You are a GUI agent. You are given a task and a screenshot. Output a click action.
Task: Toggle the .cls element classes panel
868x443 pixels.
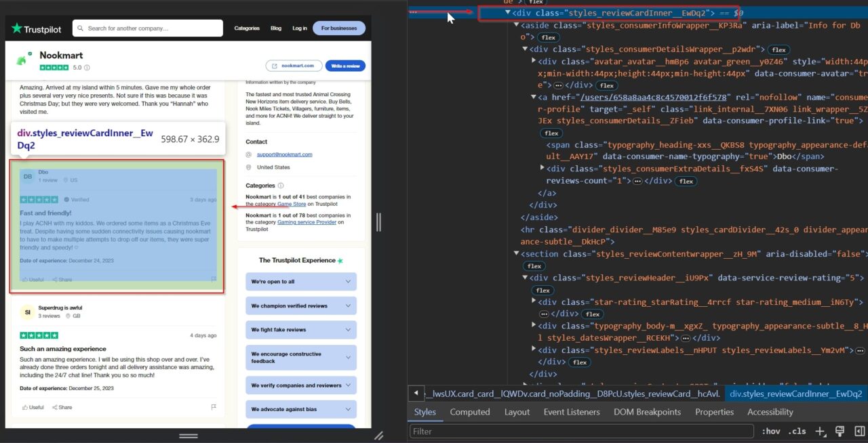coord(797,431)
